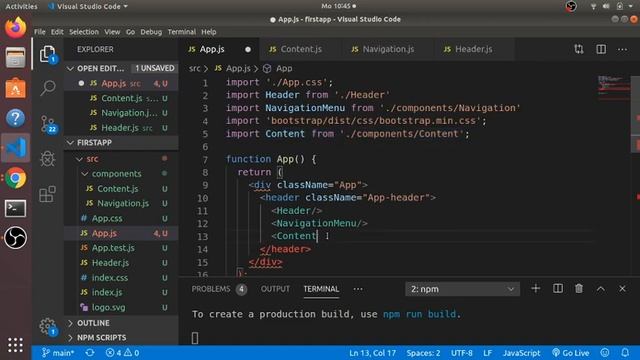Screen dimensions: 640x360
Task: Click Activities in the top bar
Action: point(21,7)
